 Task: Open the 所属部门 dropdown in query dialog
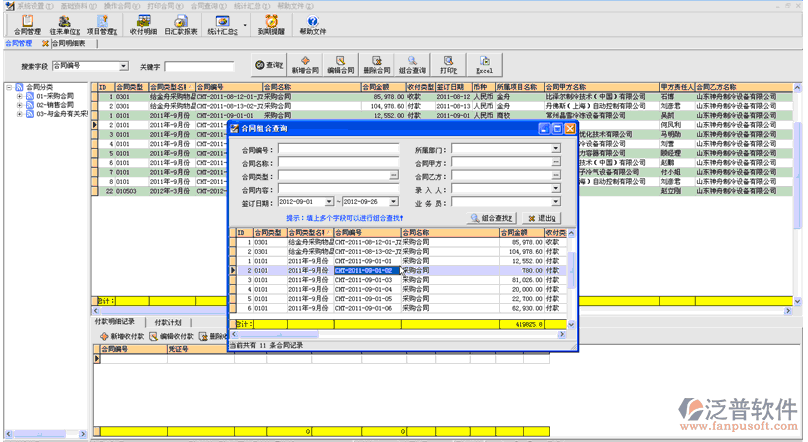click(556, 150)
